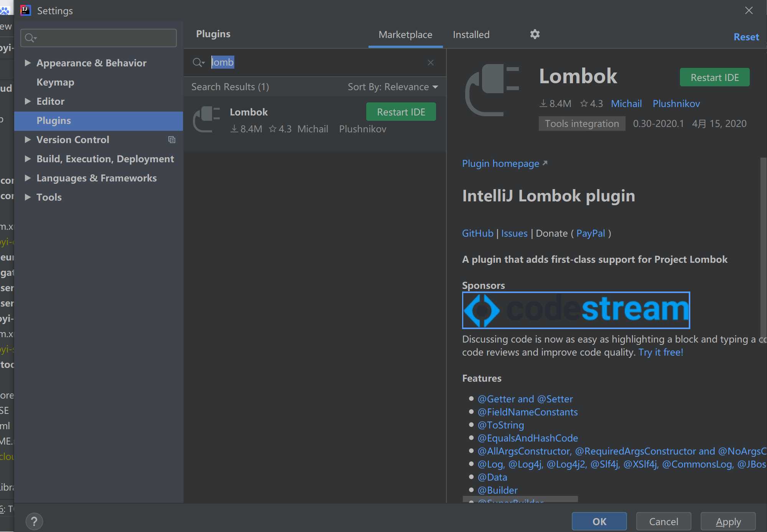The image size is (767, 532).
Task: Expand Languages & Frameworks node
Action: click(28, 178)
